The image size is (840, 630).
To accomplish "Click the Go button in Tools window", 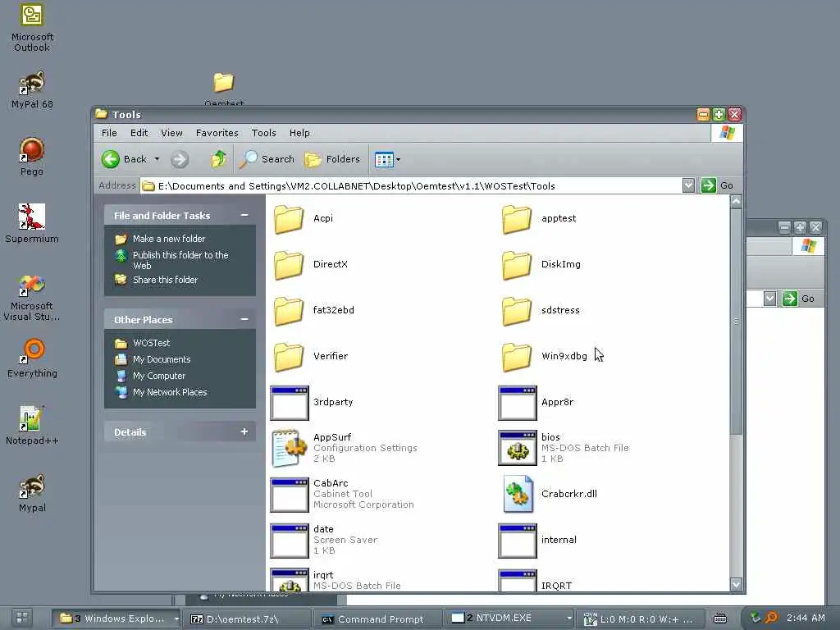I will pyautogui.click(x=717, y=185).
